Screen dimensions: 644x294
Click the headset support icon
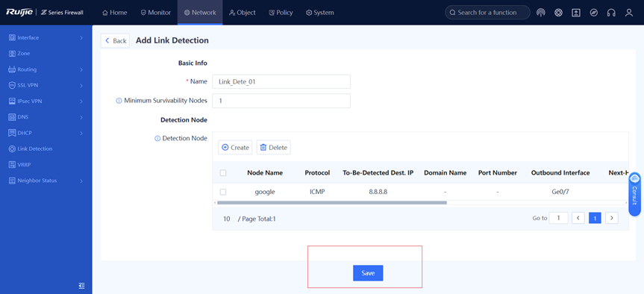[x=611, y=13]
